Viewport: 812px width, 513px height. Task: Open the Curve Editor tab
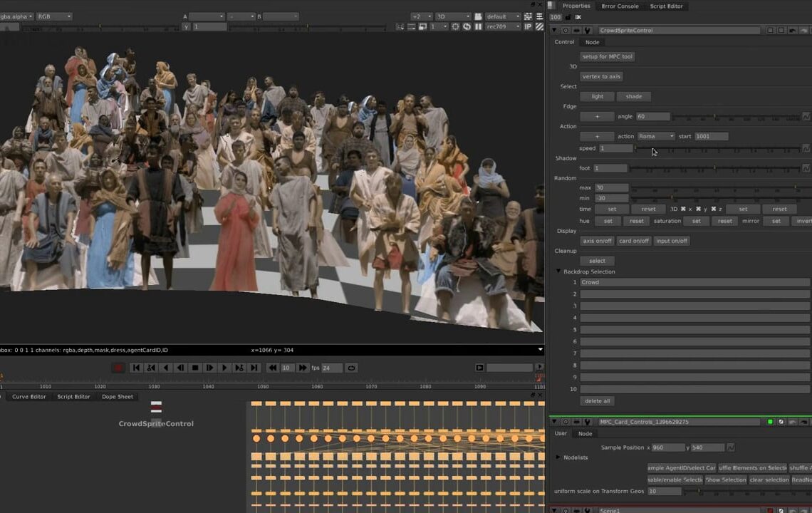pos(28,397)
